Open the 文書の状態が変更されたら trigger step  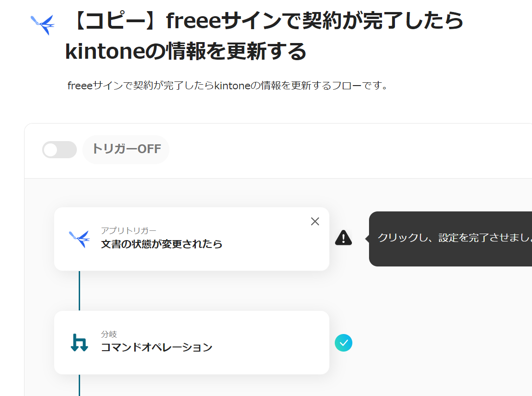tap(162, 244)
